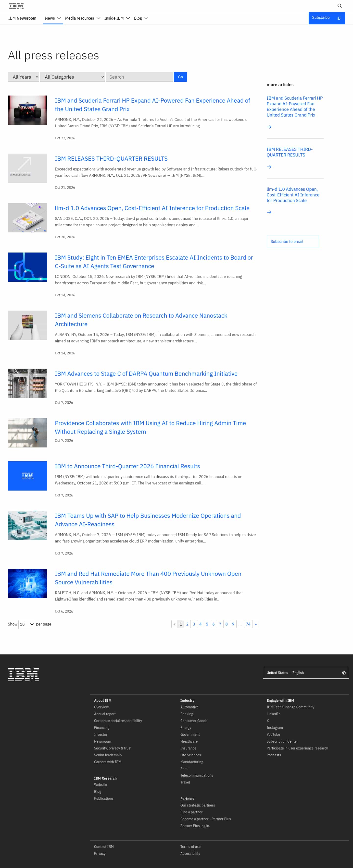Expand the News menu
Image resolution: width=353 pixels, height=868 pixels.
pyautogui.click(x=53, y=18)
